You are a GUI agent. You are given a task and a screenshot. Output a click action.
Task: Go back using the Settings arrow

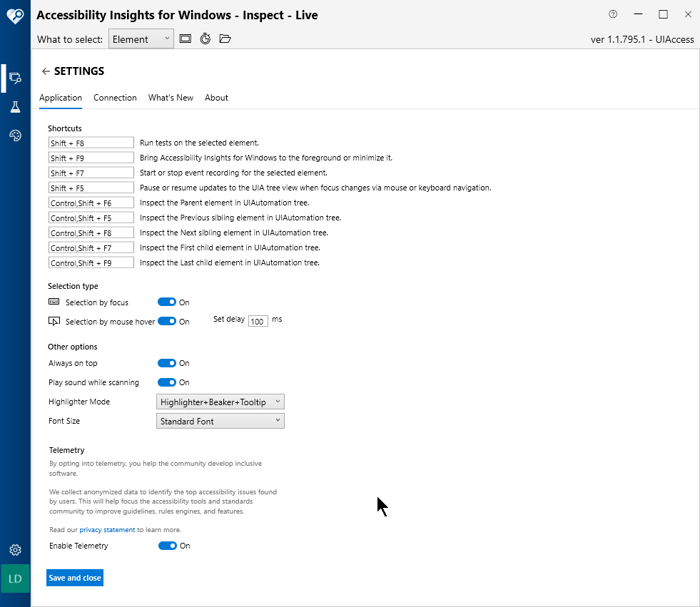tap(46, 71)
